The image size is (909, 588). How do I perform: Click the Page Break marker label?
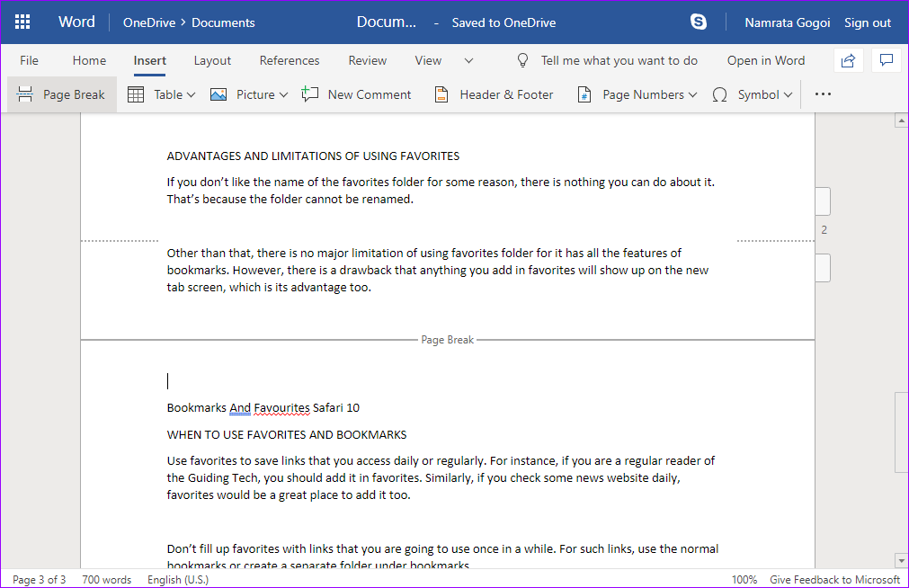[447, 340]
